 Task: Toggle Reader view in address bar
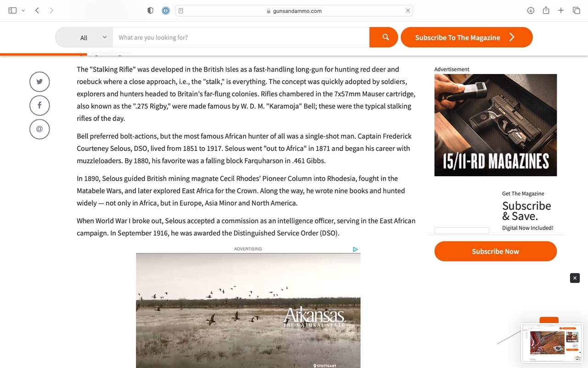click(x=181, y=11)
